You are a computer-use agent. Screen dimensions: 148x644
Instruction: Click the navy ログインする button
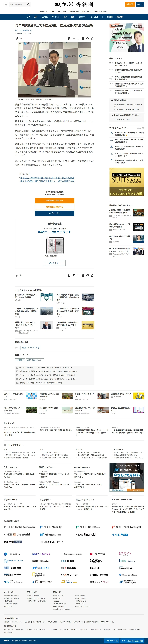point(54,213)
